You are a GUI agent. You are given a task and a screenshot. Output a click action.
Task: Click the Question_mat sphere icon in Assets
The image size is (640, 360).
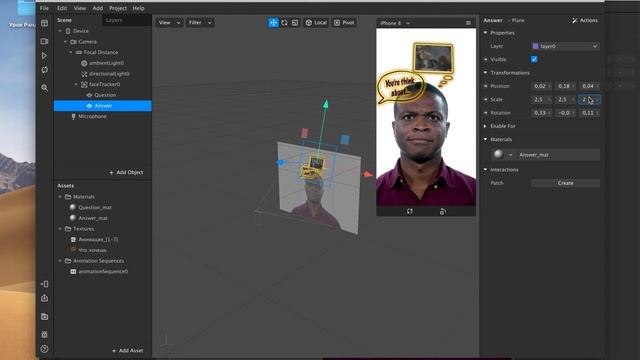tap(73, 207)
